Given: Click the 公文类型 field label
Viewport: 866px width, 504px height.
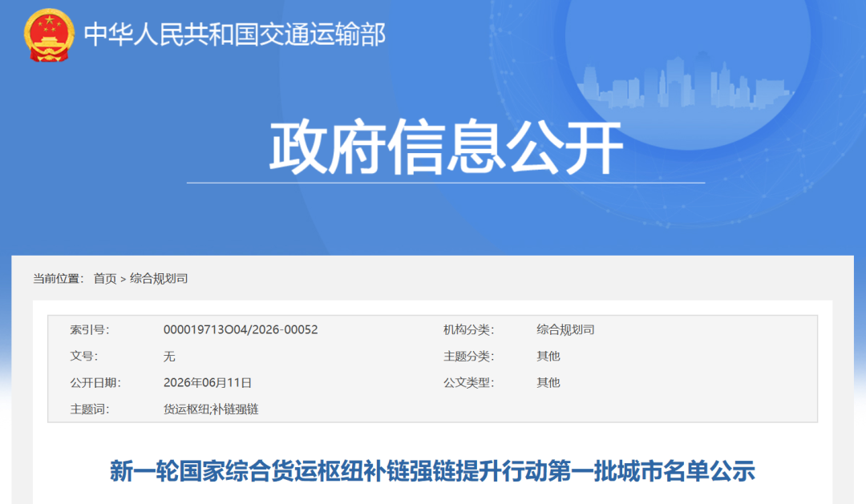Looking at the screenshot, I should point(468,382).
